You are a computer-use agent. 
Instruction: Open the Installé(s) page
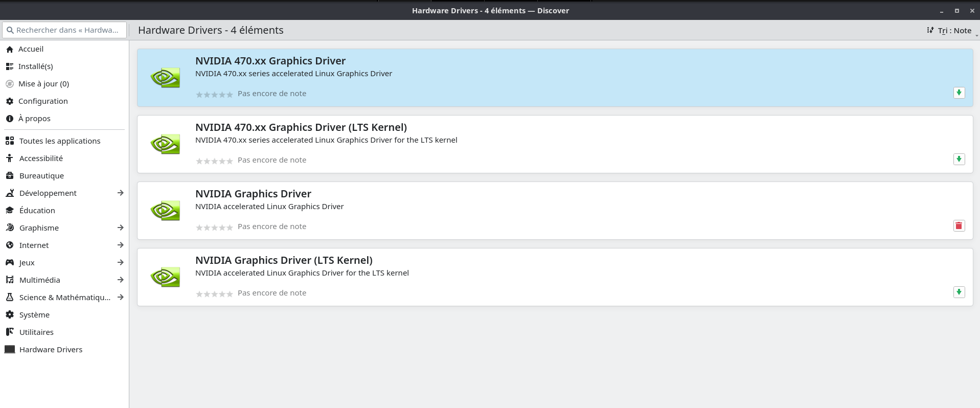tap(64, 66)
